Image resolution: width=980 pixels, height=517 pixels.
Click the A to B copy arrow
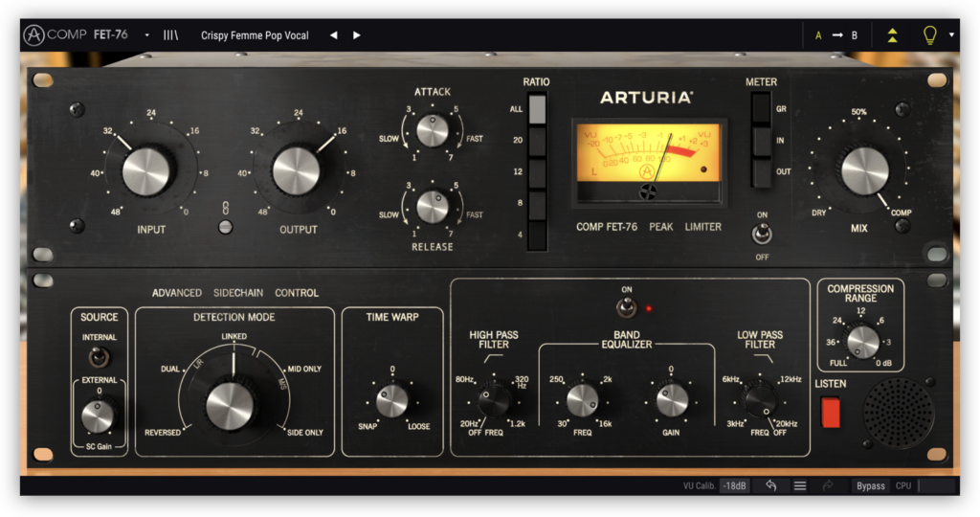(x=836, y=35)
